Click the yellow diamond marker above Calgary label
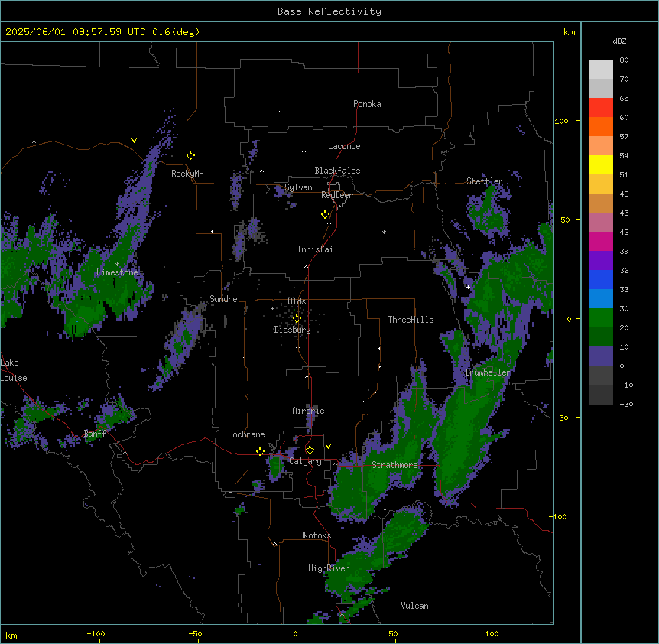 point(310,450)
